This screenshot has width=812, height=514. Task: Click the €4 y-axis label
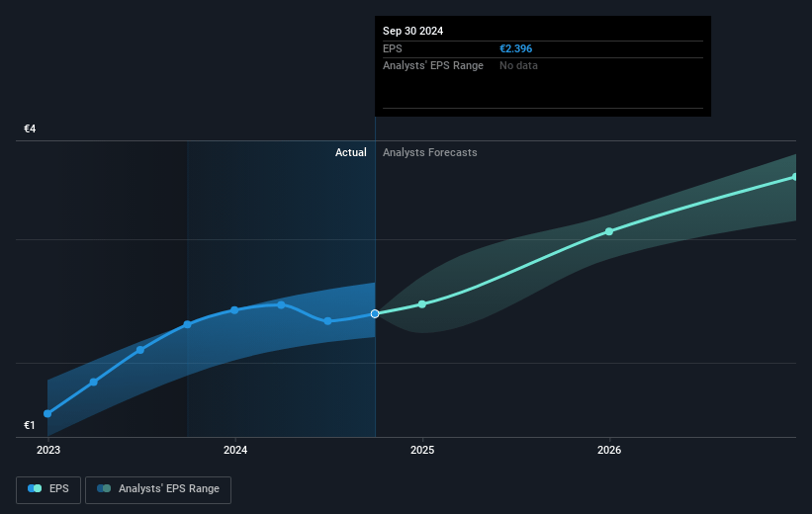click(30, 128)
